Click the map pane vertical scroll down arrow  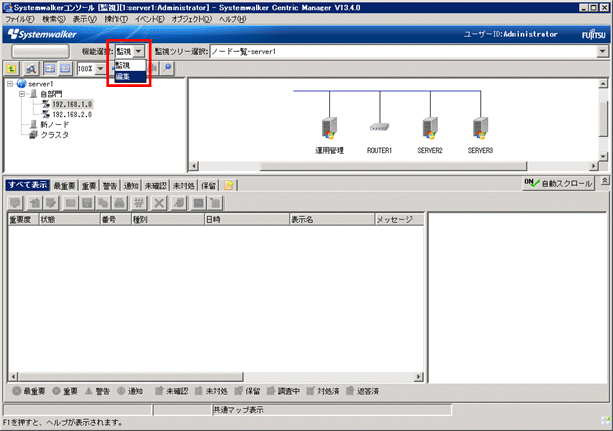pos(603,156)
